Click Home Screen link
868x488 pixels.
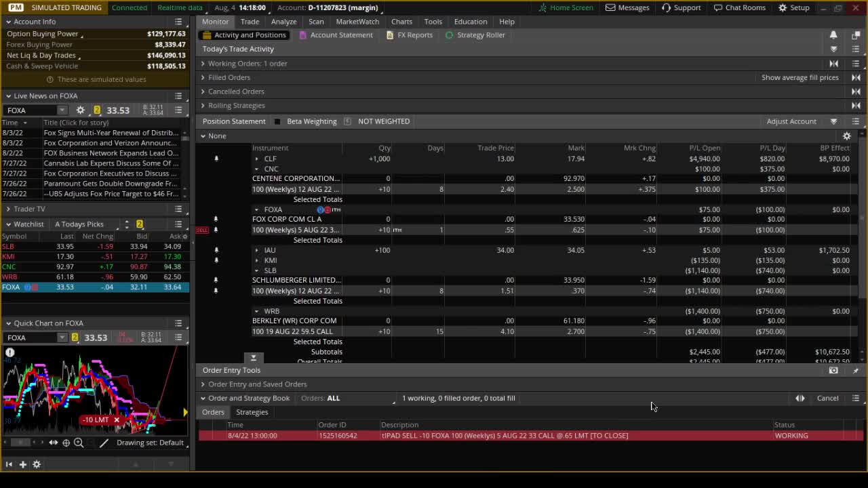point(566,7)
